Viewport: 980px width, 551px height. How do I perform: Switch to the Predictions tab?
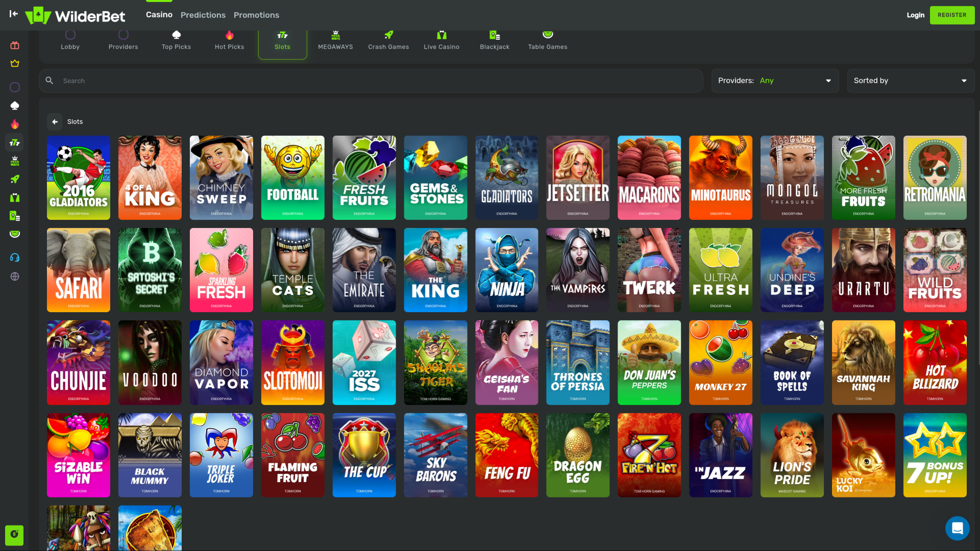point(203,15)
